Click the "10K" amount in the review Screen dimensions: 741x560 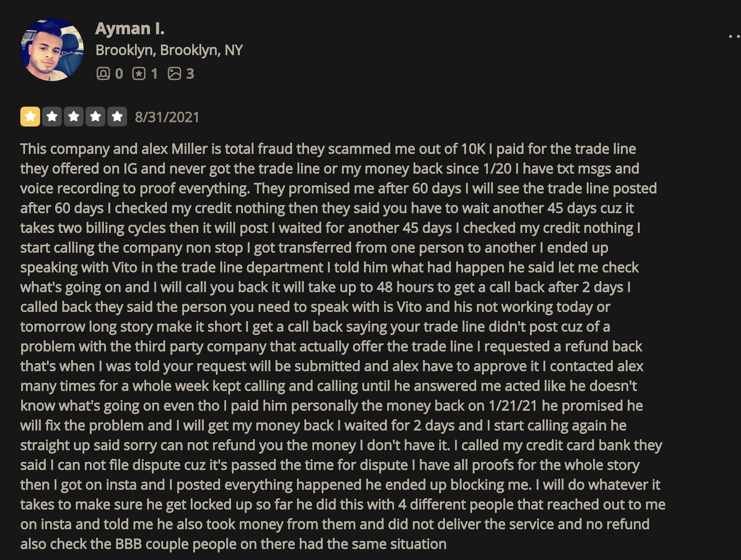(473, 149)
